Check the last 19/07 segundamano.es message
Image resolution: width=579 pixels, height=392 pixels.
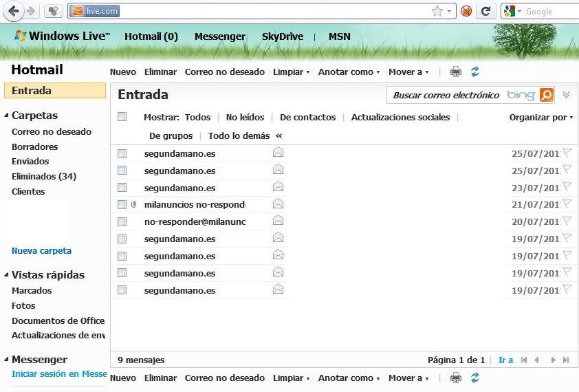(x=122, y=290)
